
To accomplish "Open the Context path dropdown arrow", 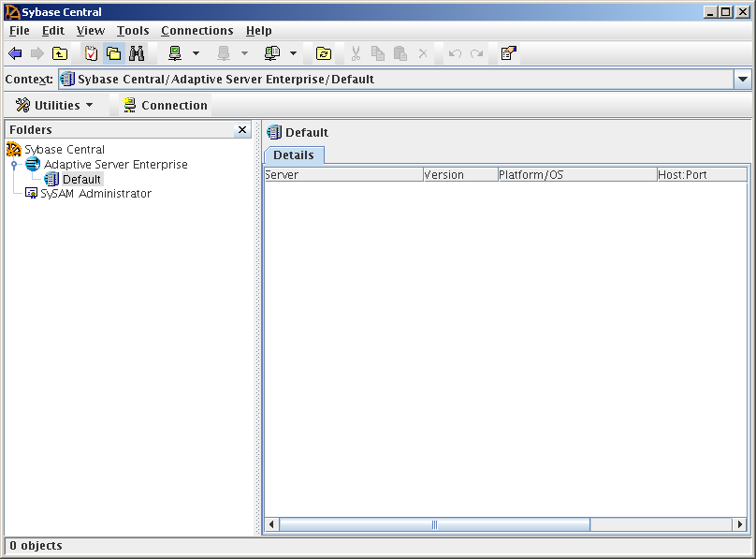I will [x=743, y=80].
